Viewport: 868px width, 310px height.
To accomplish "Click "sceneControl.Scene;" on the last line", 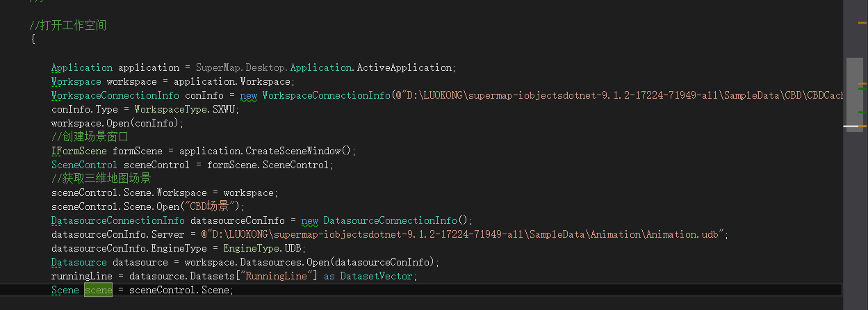I will [x=181, y=290].
